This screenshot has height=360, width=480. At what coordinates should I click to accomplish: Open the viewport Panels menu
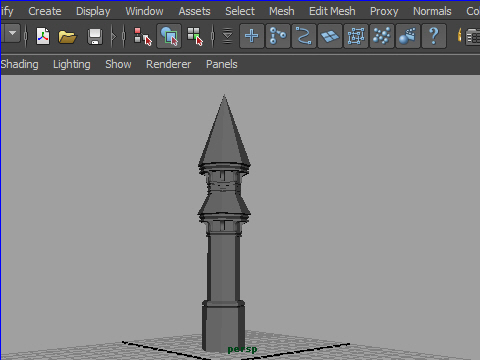(222, 64)
